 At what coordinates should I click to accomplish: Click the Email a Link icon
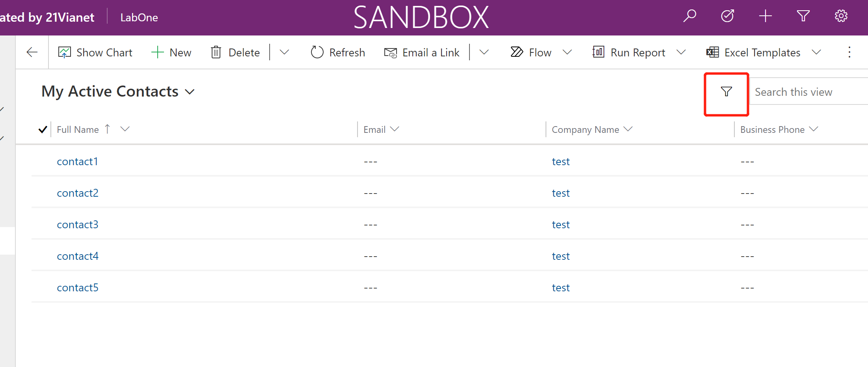click(390, 52)
